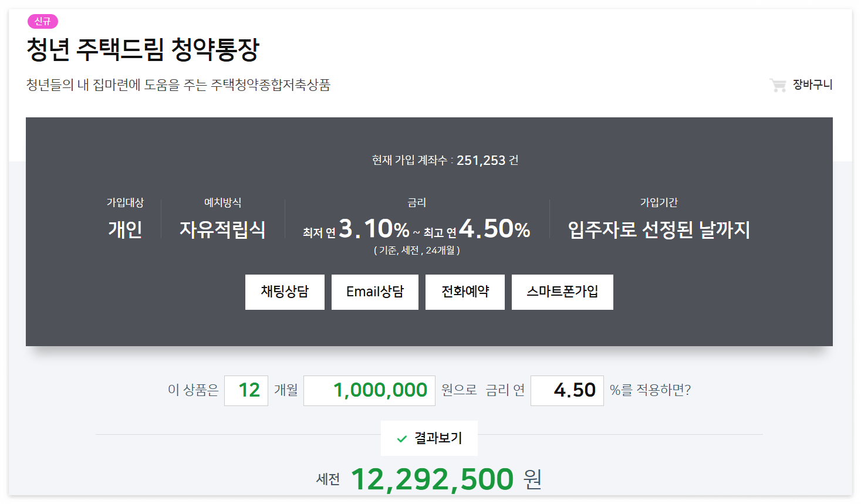Image resolution: width=861 pixels, height=504 pixels.
Task: Select the 1,000,000 won deposit amount field
Action: tap(369, 390)
